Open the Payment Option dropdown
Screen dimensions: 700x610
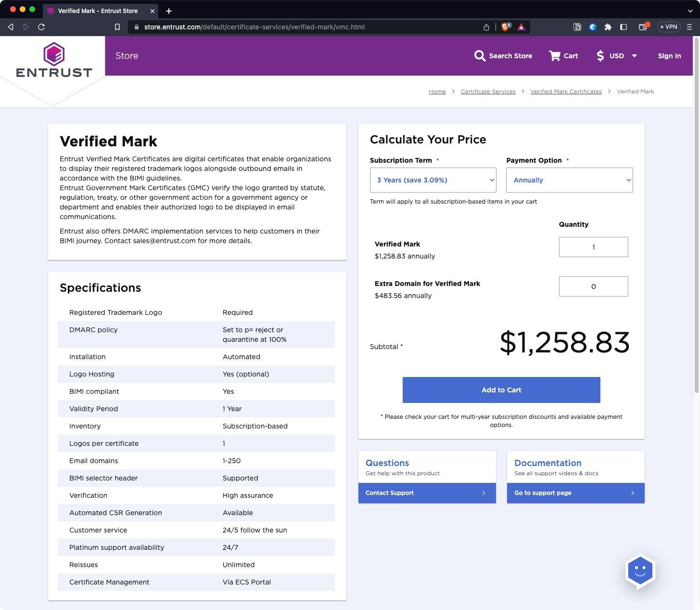tap(570, 180)
